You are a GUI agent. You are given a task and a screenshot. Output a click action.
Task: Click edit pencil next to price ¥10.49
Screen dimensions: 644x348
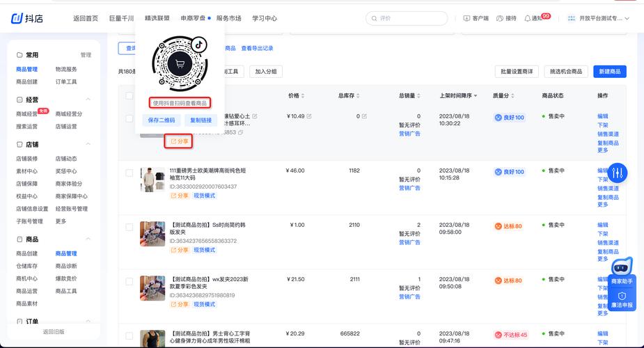pyautogui.click(x=309, y=116)
